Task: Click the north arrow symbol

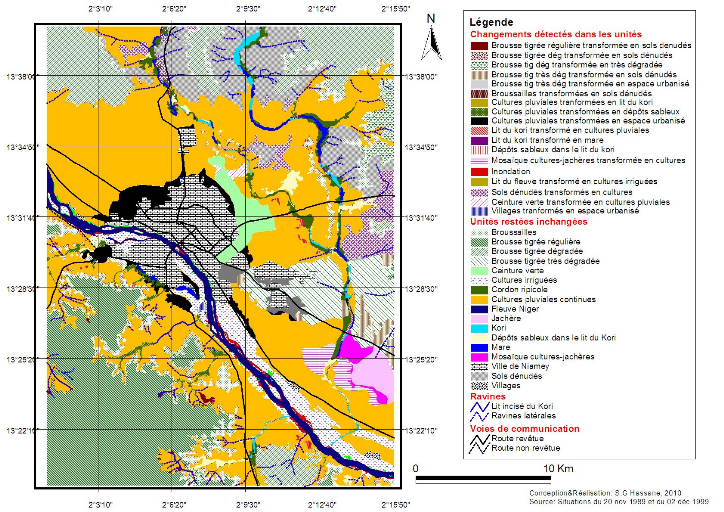Action: click(431, 43)
